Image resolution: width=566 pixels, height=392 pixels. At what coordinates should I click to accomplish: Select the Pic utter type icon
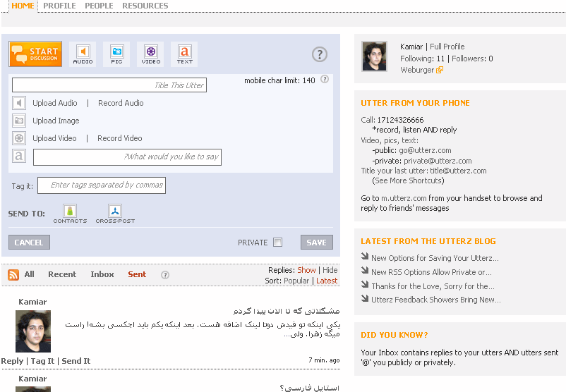[116, 54]
